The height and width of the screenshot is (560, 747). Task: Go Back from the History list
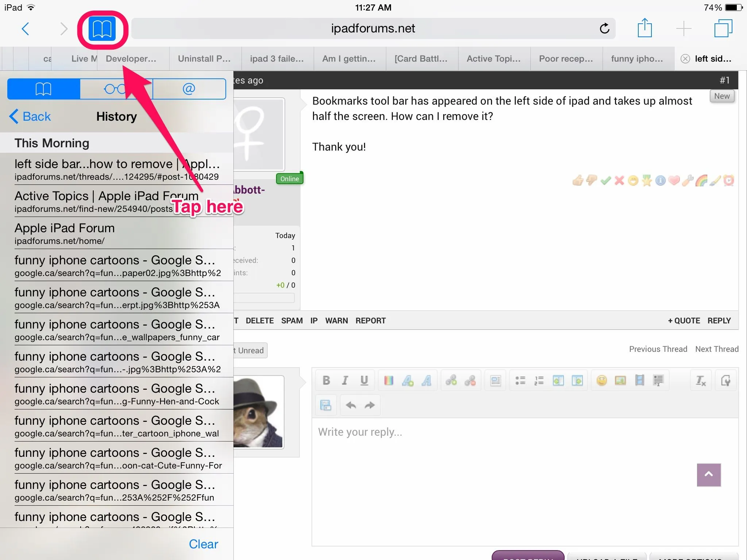(30, 117)
